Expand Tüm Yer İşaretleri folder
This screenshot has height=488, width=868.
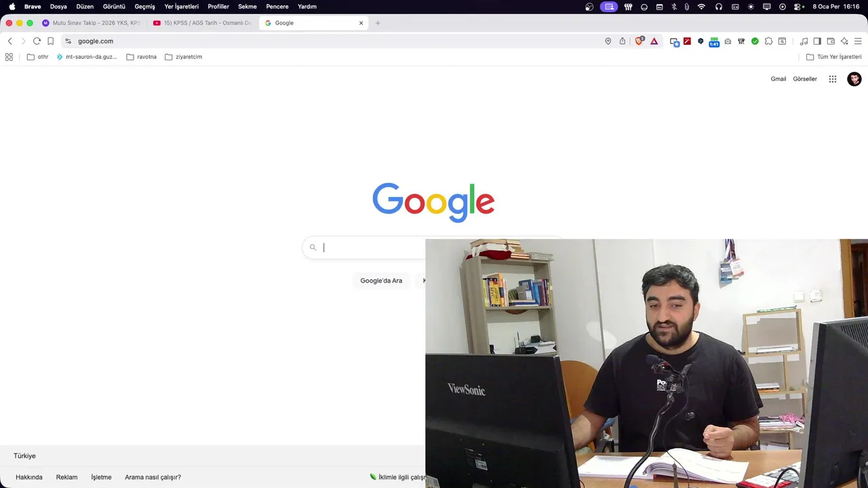pos(833,57)
